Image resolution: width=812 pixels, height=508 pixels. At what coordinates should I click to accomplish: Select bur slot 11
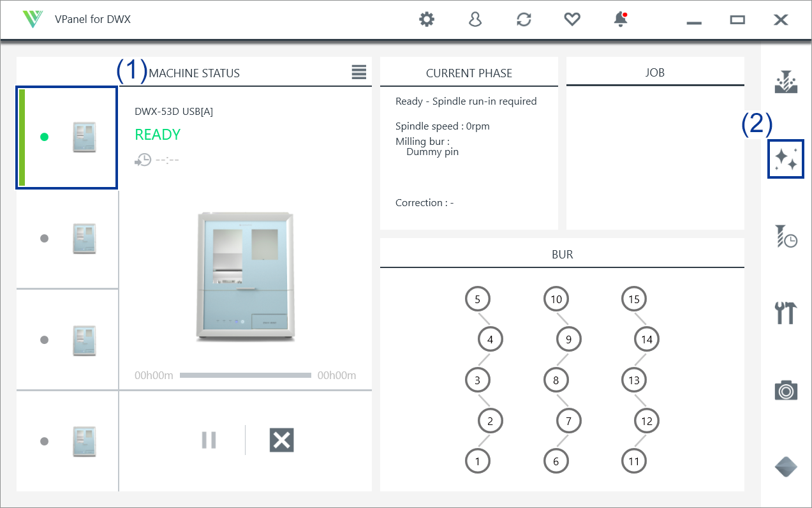634,461
